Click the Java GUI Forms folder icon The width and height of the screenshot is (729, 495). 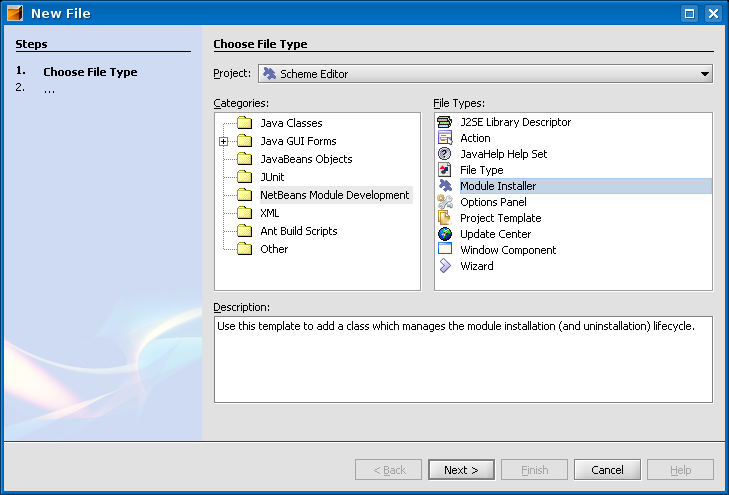[245, 141]
